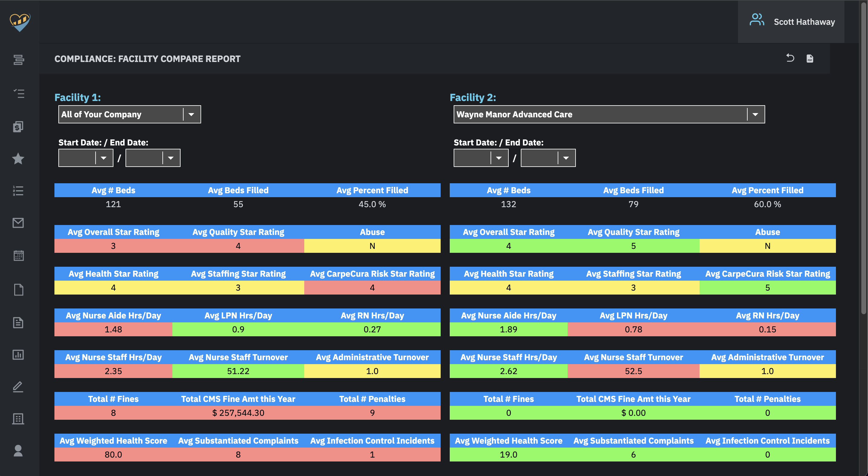This screenshot has width=868, height=476.
Task: Click Facility 2 Nurse Aide Hrs value 1.89
Action: pos(508,329)
